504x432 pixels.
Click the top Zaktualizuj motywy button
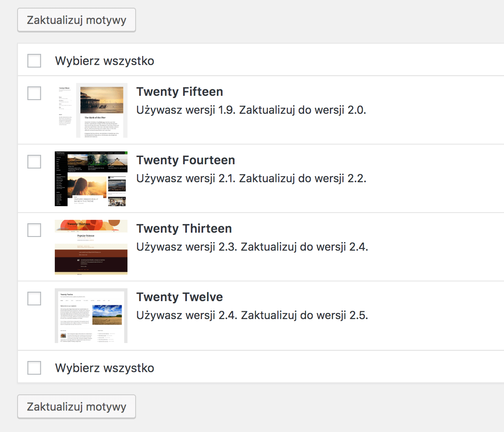(x=77, y=20)
